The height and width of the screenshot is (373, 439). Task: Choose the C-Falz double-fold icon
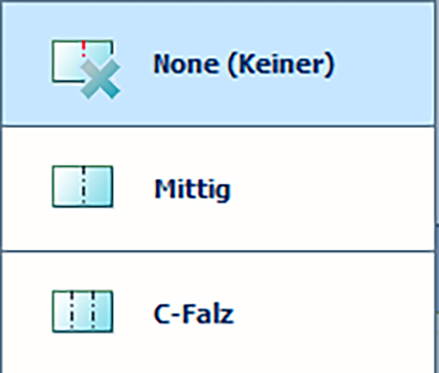click(83, 311)
